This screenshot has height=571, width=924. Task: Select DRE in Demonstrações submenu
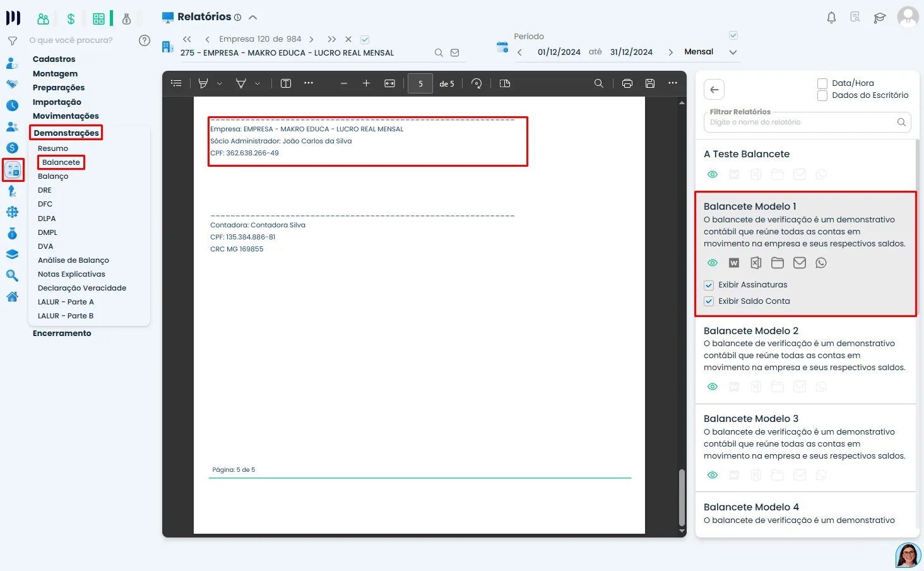click(45, 190)
